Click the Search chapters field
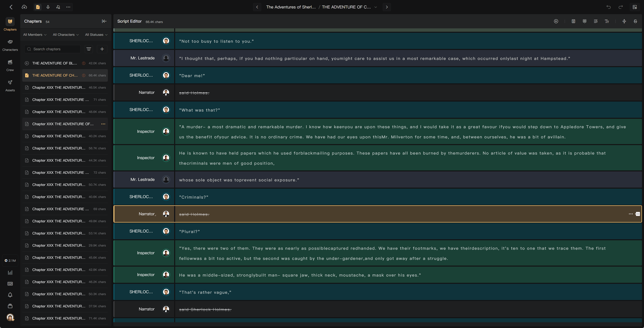Screen dimensions: 644x328 coord(52,49)
